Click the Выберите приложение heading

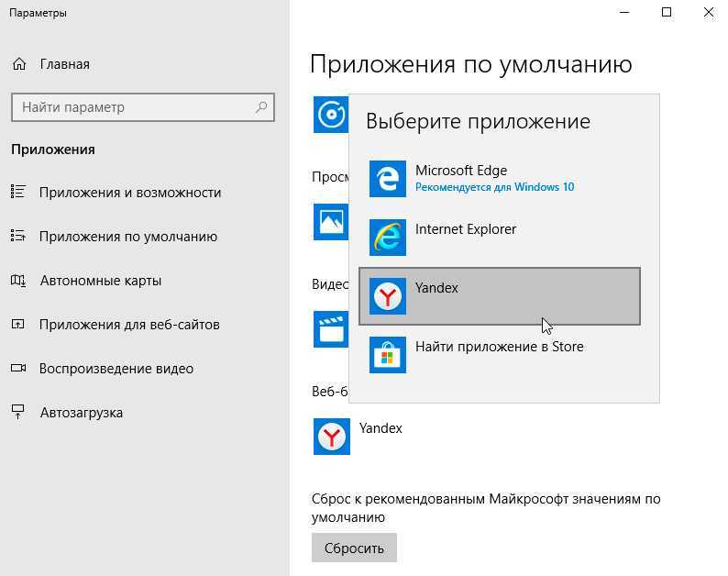point(478,122)
